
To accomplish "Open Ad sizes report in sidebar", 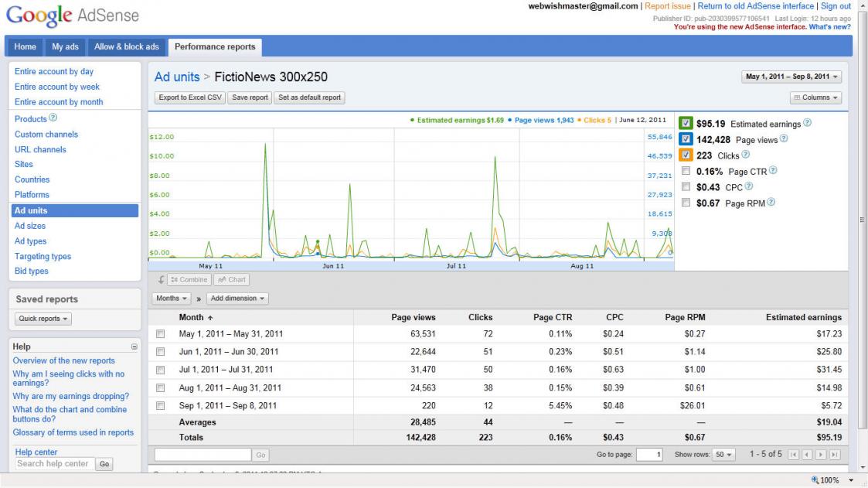I will [x=30, y=226].
